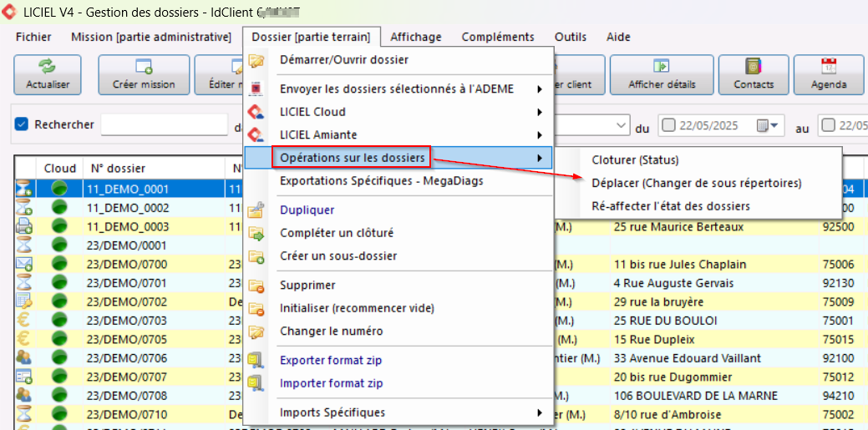This screenshot has width=868, height=430.
Task: Open the 'du' date picker dropdown arrow
Action: point(774,125)
